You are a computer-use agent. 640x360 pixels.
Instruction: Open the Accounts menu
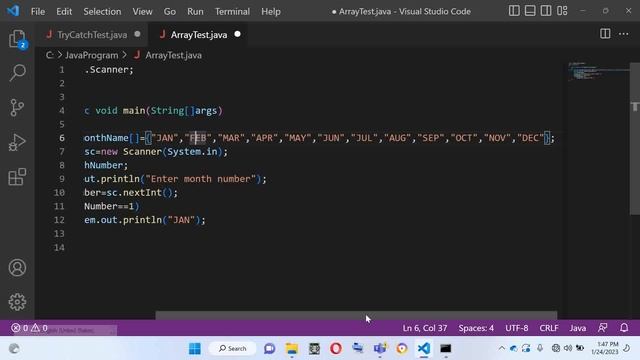pyautogui.click(x=17, y=268)
